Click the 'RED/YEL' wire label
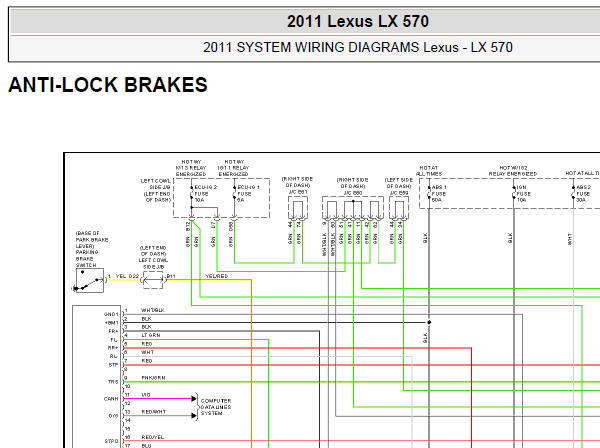This screenshot has height=448, width=600. click(x=153, y=437)
